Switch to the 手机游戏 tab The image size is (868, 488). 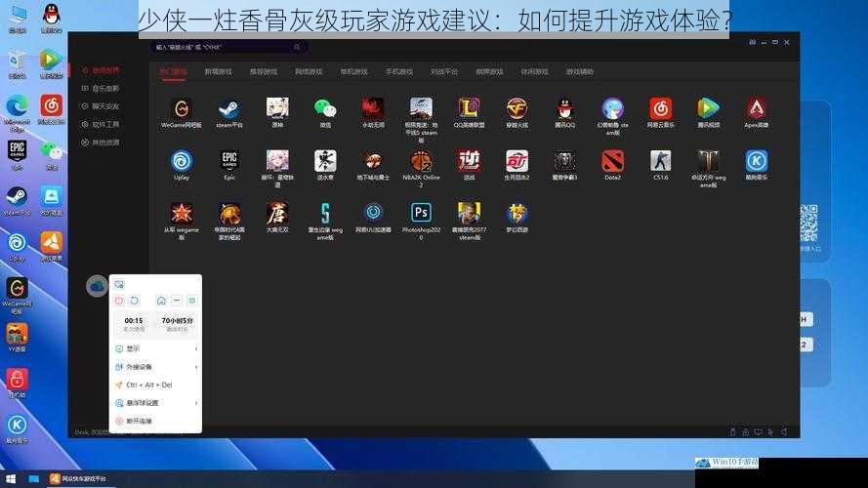(399, 72)
